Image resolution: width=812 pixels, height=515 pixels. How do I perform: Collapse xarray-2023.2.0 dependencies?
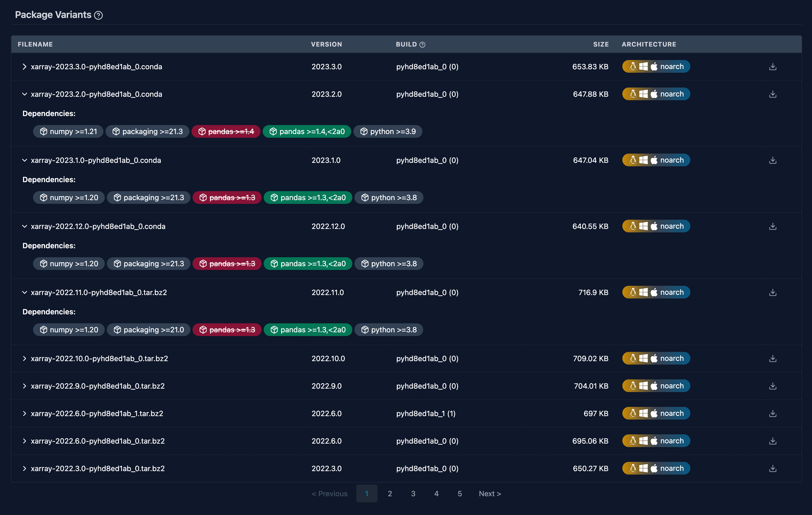pyautogui.click(x=24, y=94)
